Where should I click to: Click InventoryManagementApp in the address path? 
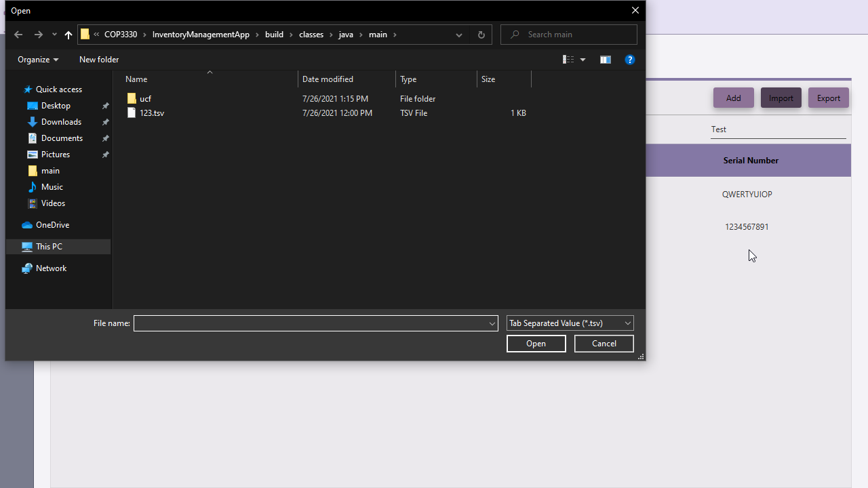point(201,35)
